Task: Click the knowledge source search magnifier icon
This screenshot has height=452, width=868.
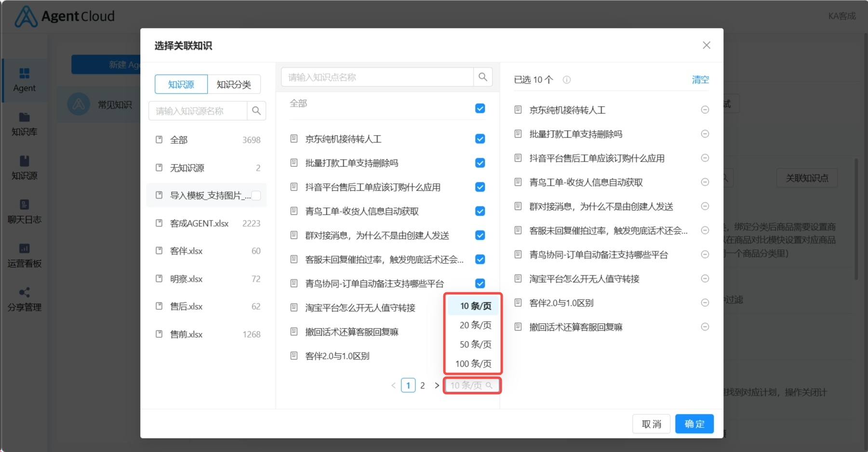Action: 256,111
